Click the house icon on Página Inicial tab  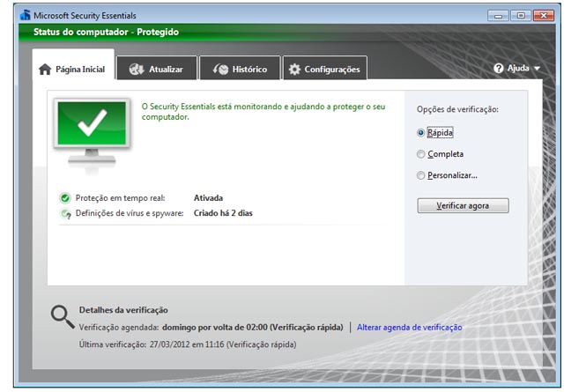pos(44,70)
